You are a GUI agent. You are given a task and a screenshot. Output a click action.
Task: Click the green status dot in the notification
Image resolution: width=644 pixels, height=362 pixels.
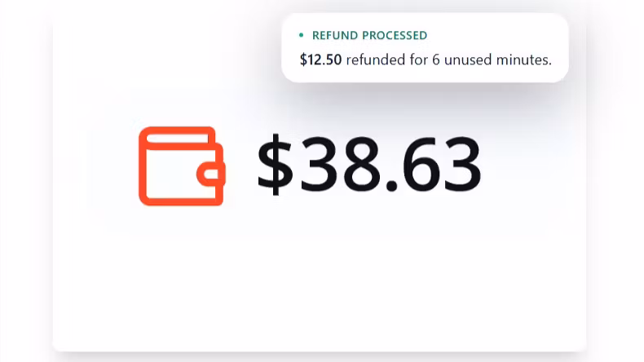pos(301,35)
